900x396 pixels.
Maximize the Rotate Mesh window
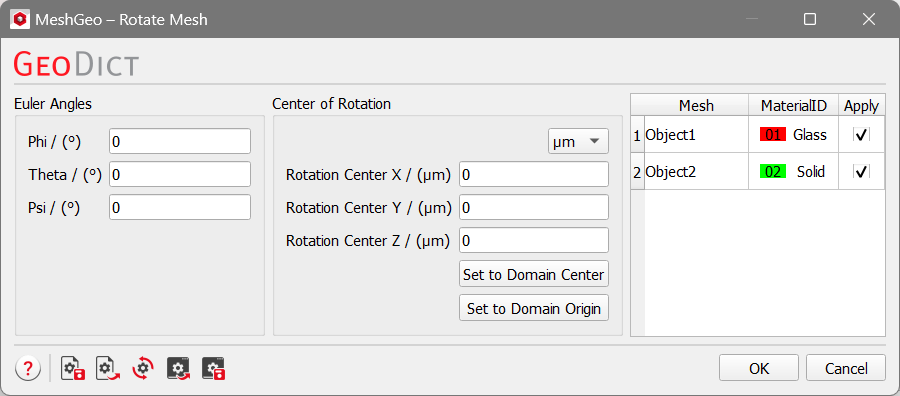click(810, 20)
